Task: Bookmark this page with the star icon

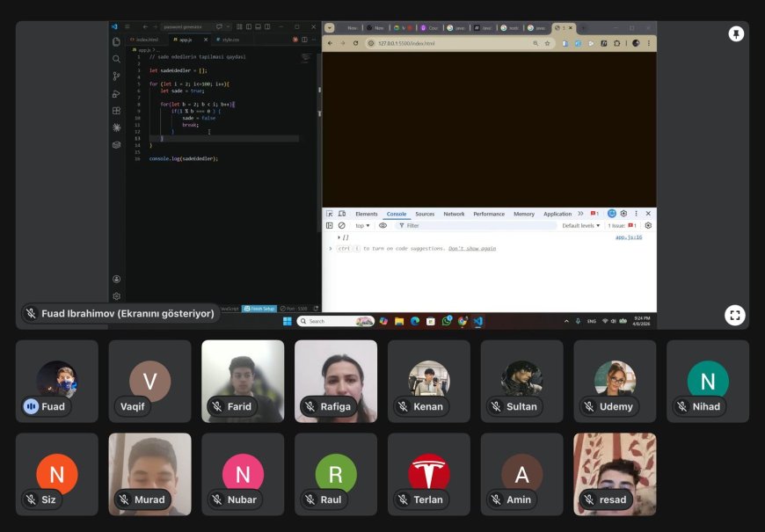Action: coord(548,43)
